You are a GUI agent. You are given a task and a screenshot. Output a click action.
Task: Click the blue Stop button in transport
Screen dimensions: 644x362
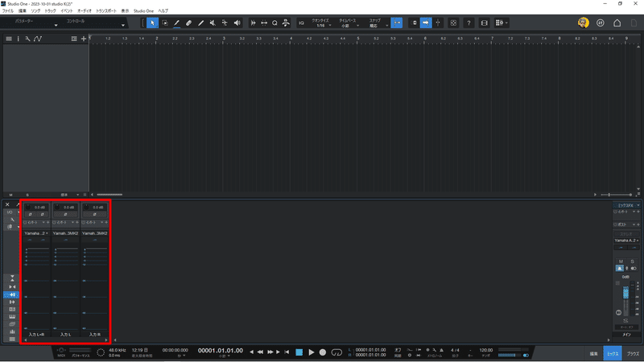[299, 352]
